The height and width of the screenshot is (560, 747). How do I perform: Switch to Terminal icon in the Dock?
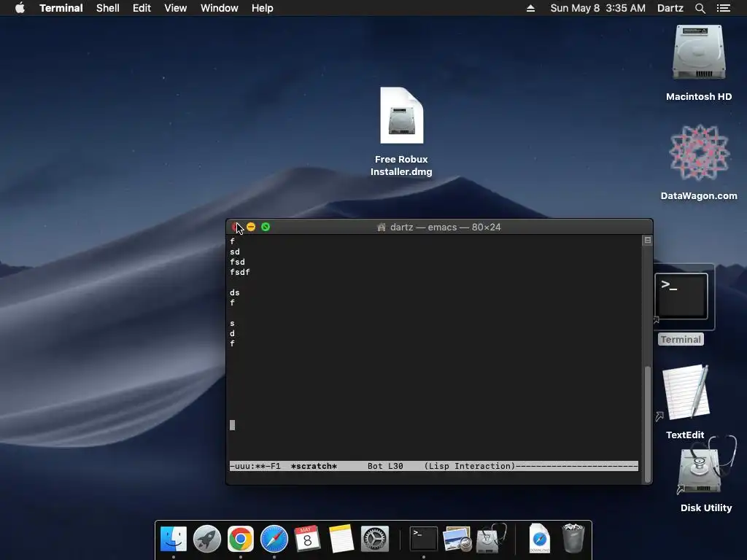[424, 539]
